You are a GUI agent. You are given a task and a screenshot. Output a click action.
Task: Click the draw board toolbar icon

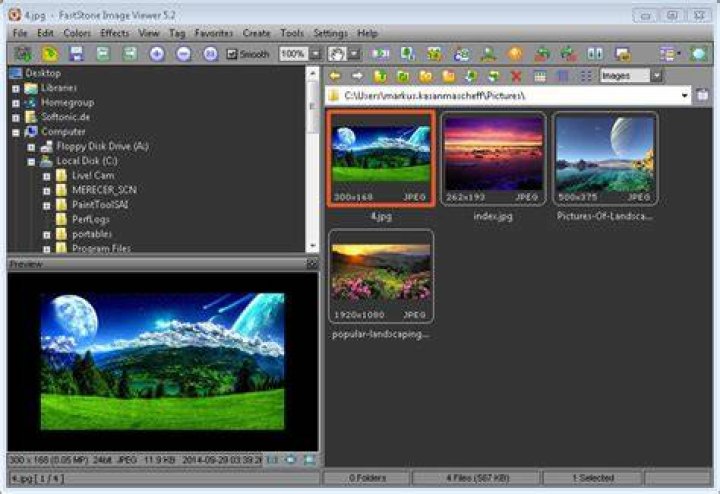[461, 54]
